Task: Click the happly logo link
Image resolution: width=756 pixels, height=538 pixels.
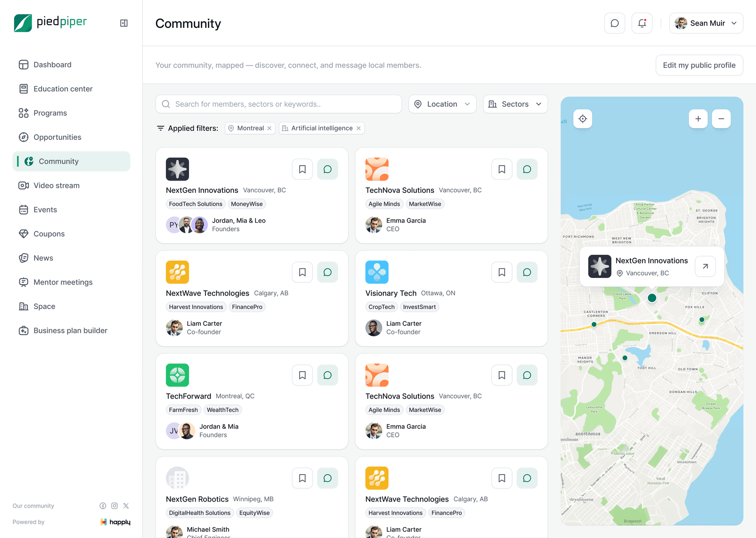Action: click(x=115, y=522)
